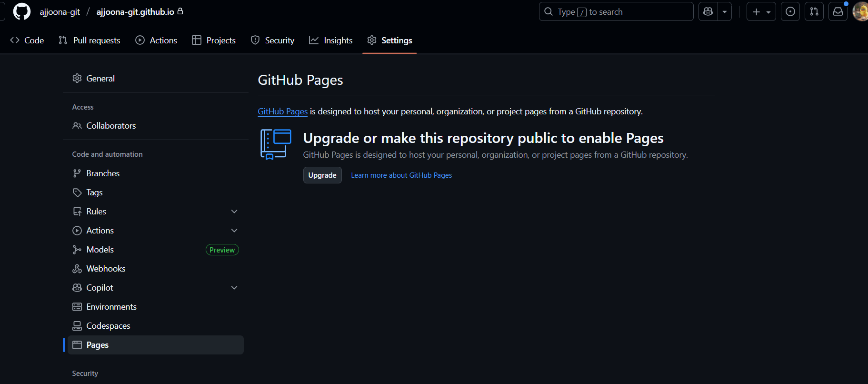
Task: Follow Learn more about GitHub Pages link
Action: click(x=401, y=175)
